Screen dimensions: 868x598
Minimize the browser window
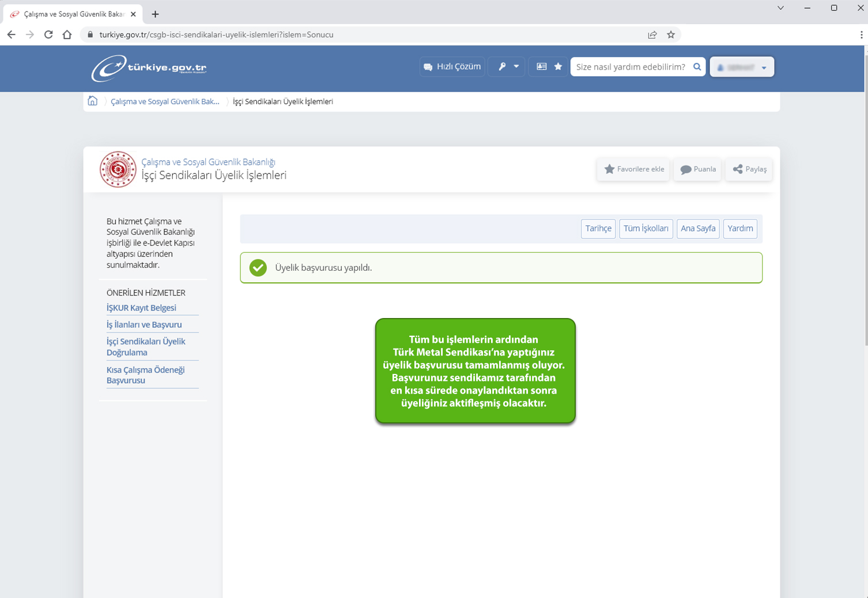[x=807, y=8]
